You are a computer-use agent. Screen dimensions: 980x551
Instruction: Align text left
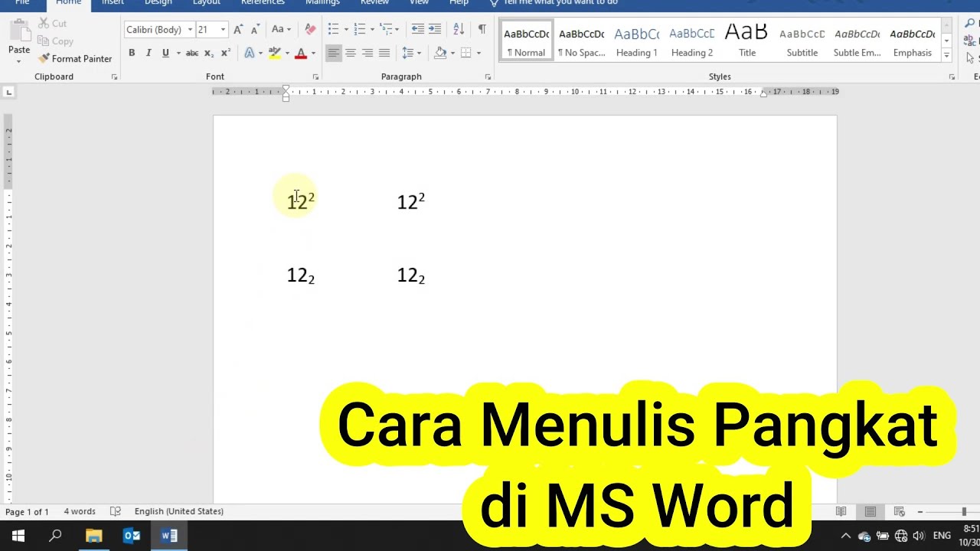tap(333, 53)
